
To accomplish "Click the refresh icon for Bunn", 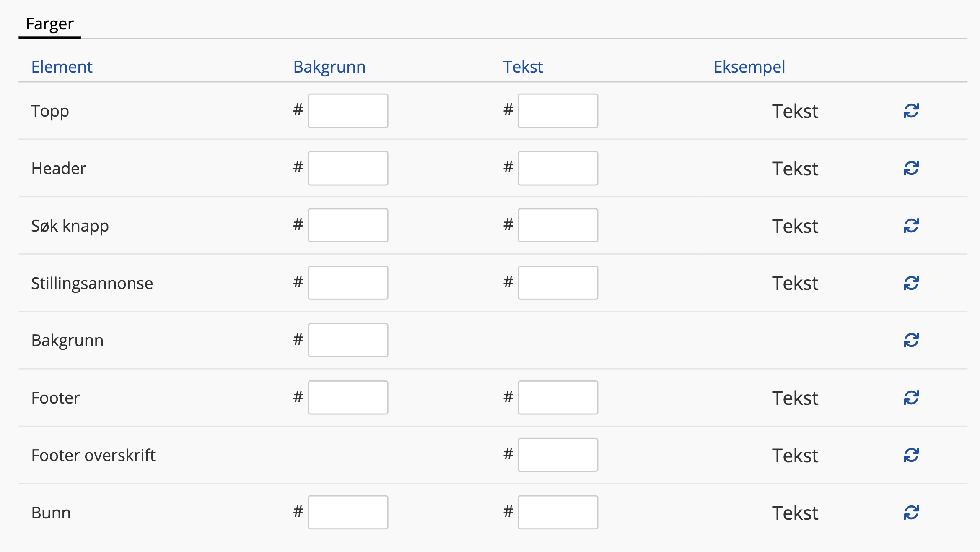I will coord(911,513).
